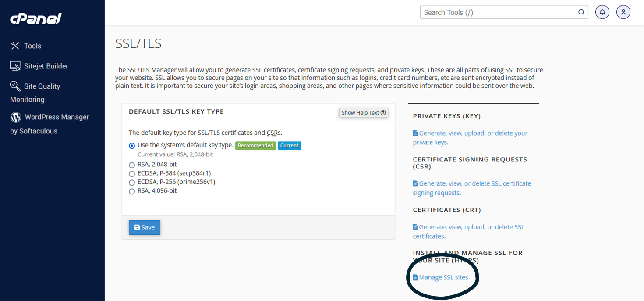
Task: Choose ECDSA, P-256 (prime256v1) option
Action: click(132, 183)
